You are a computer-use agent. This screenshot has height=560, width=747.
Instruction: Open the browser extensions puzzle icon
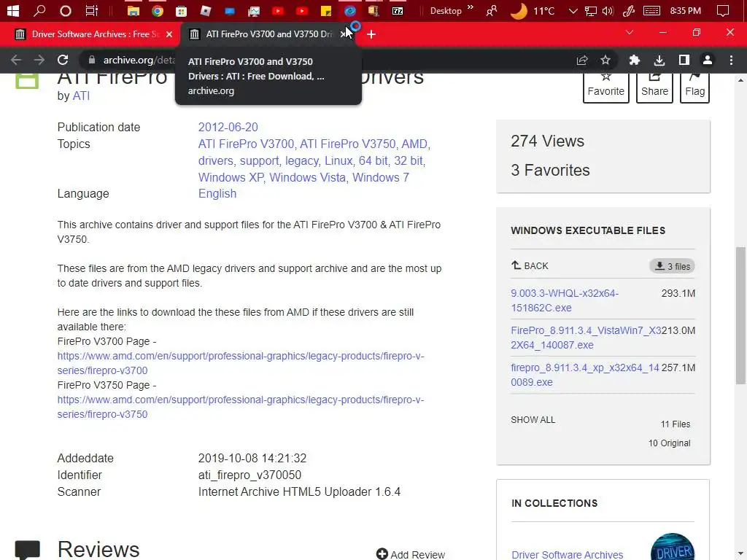(x=634, y=60)
